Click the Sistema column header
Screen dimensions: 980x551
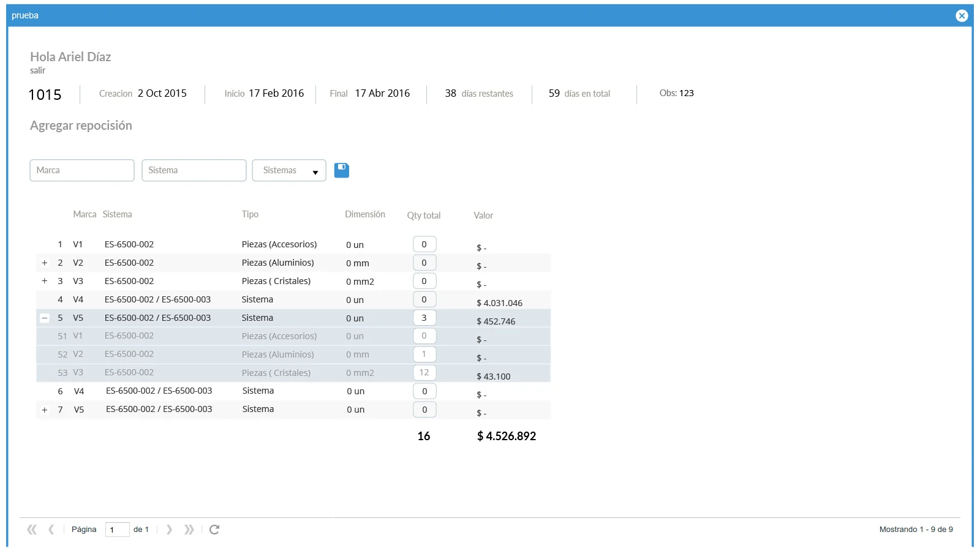pyautogui.click(x=118, y=214)
